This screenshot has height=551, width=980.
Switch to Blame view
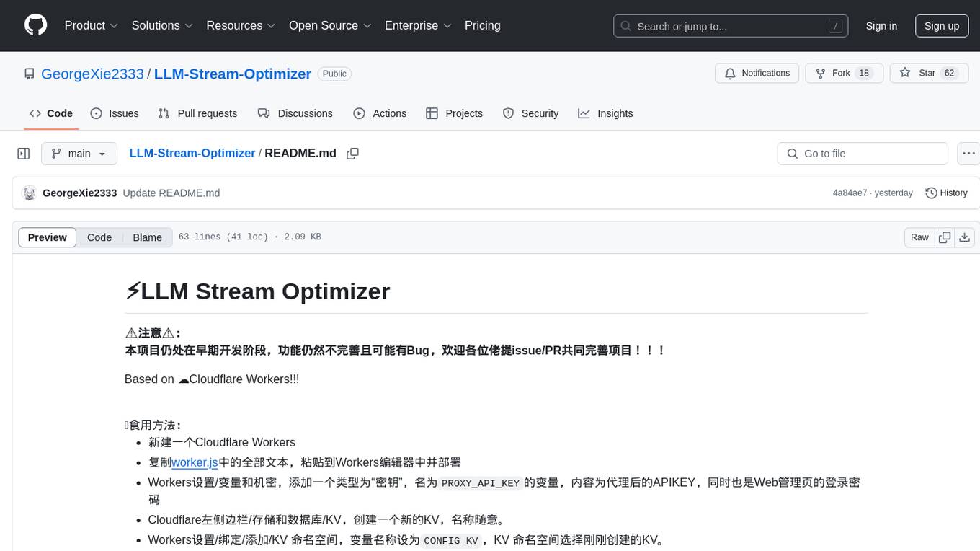pos(148,237)
